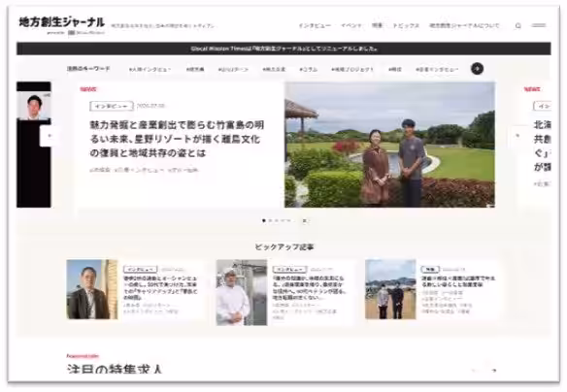
Task: Open second pickup article headline text
Action: (310, 288)
